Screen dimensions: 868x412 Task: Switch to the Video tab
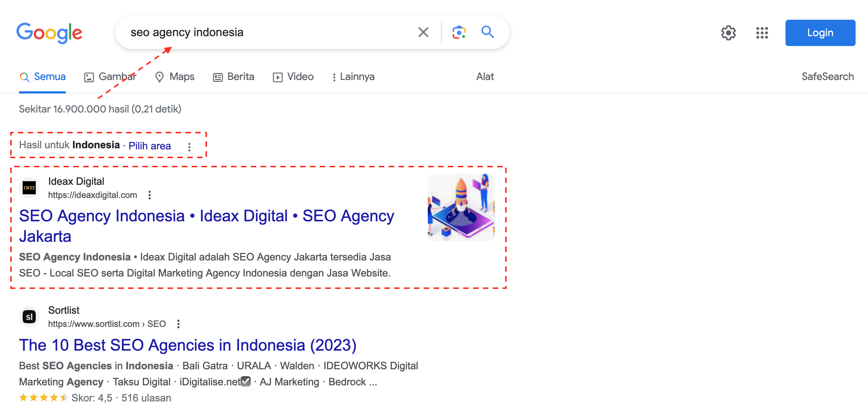pyautogui.click(x=293, y=77)
